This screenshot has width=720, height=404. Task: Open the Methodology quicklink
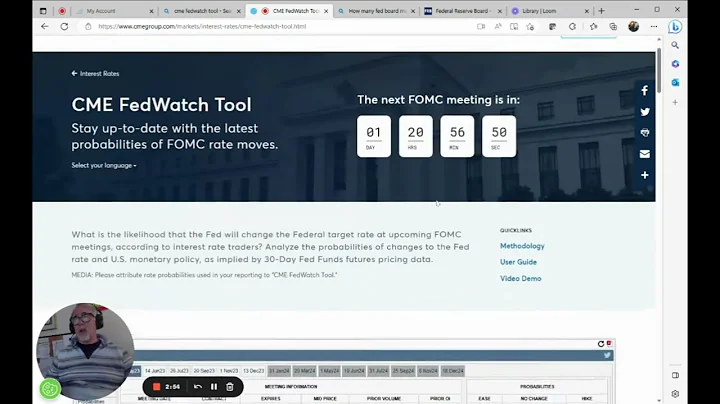coord(522,246)
